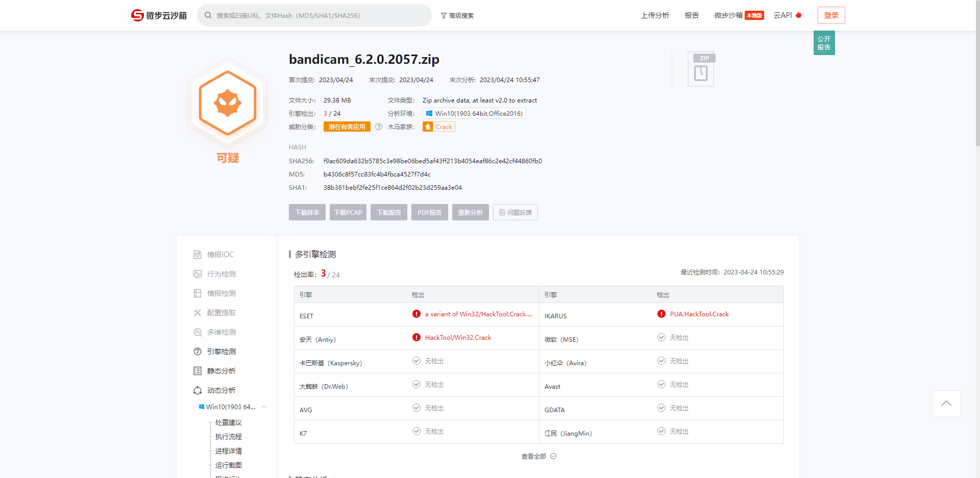The height and width of the screenshot is (478, 980).
Task: Click the Crack trojan family tag
Action: 439,127
